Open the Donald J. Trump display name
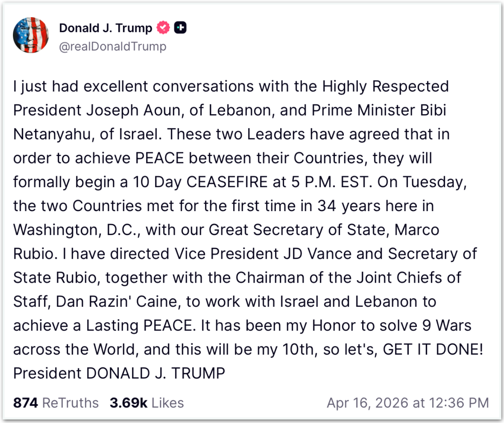This screenshot has width=504, height=423. tap(105, 28)
